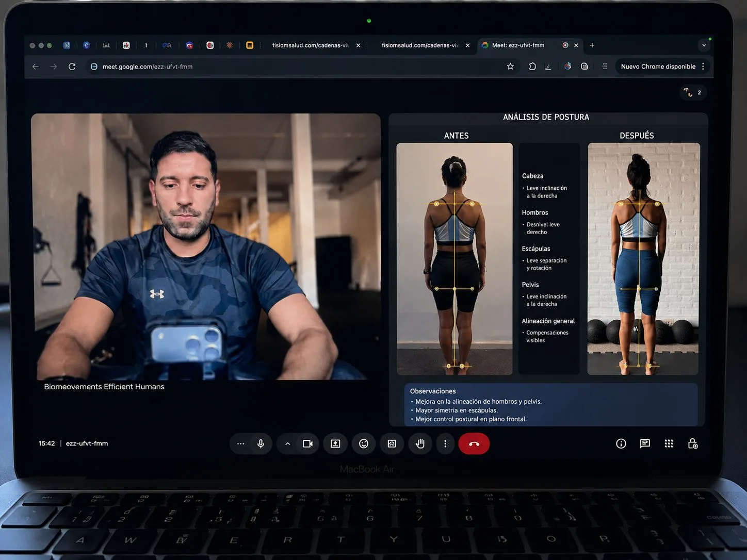Open Chrome three-dot menu
This screenshot has width=747, height=560.
703,67
